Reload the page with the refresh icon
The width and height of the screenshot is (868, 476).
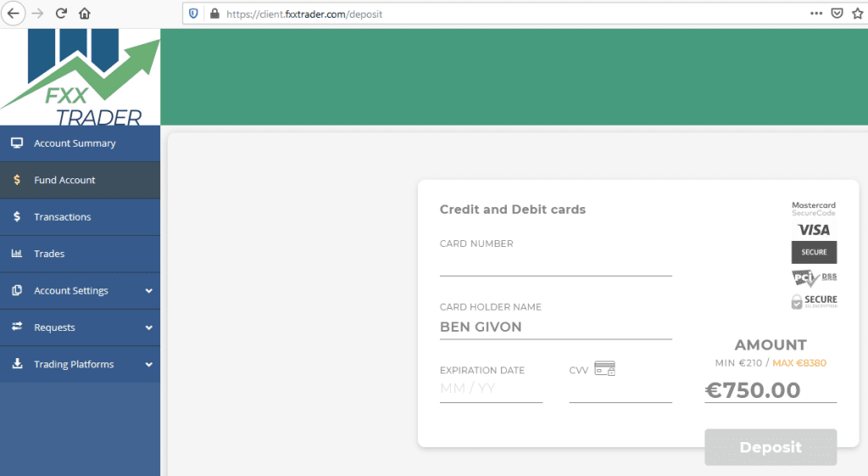[61, 14]
